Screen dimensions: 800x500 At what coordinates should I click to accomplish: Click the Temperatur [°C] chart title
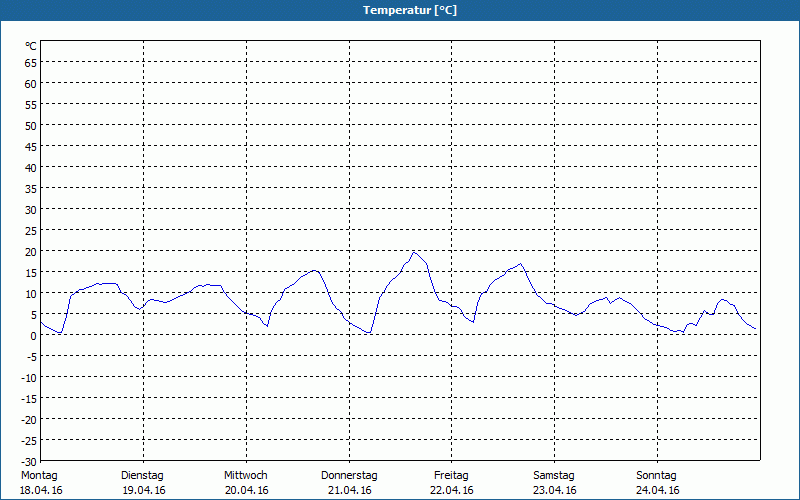coord(410,10)
